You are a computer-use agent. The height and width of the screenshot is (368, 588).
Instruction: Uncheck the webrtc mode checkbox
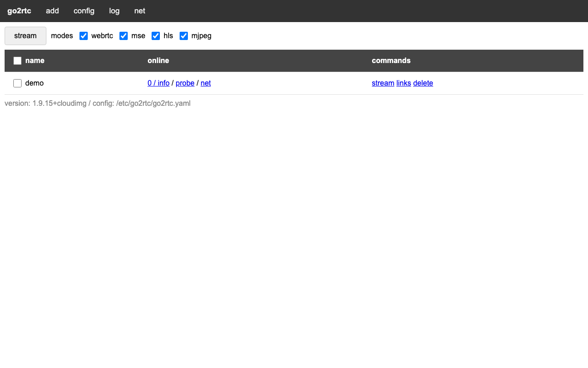pyautogui.click(x=84, y=36)
